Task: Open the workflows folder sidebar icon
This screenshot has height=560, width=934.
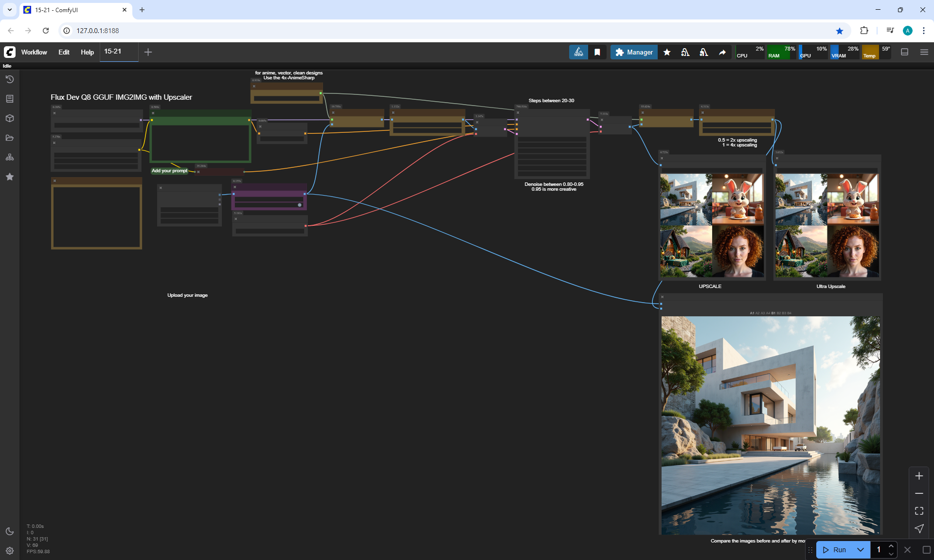Action: click(10, 138)
